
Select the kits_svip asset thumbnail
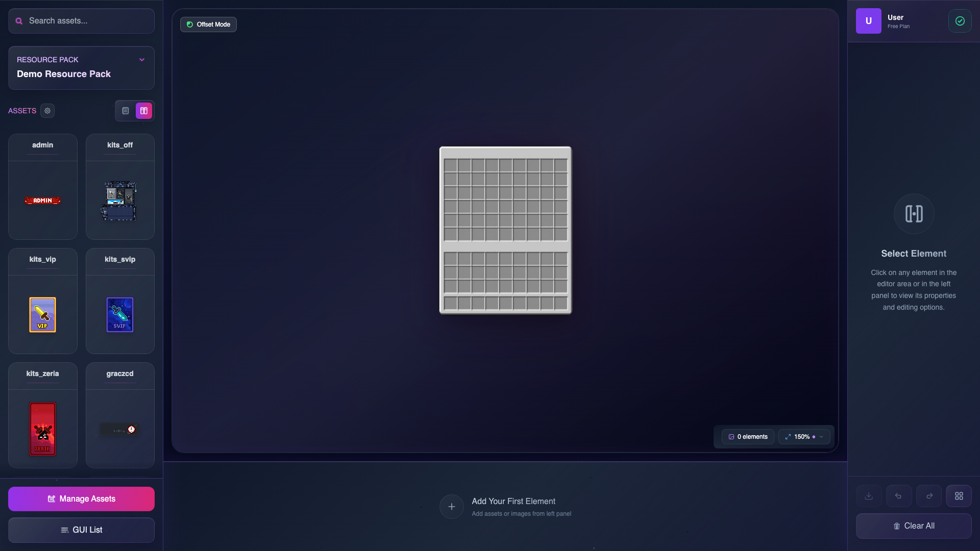coord(120,315)
